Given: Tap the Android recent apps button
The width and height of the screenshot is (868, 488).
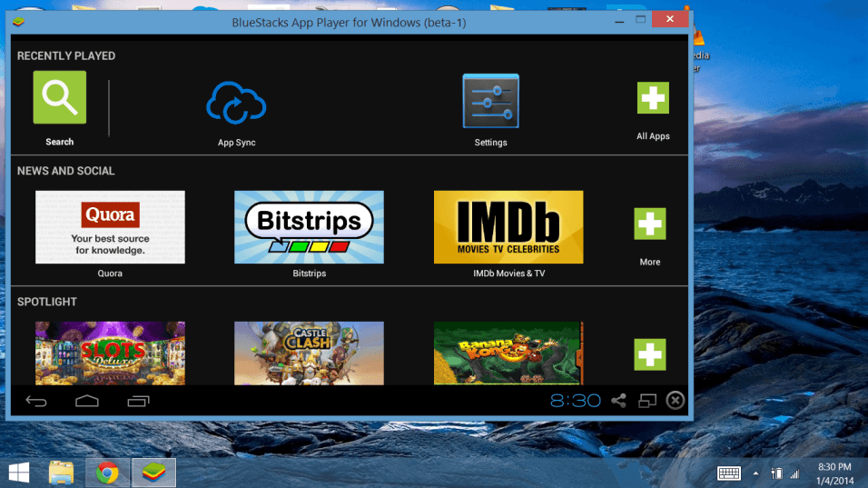Looking at the screenshot, I should coord(138,401).
